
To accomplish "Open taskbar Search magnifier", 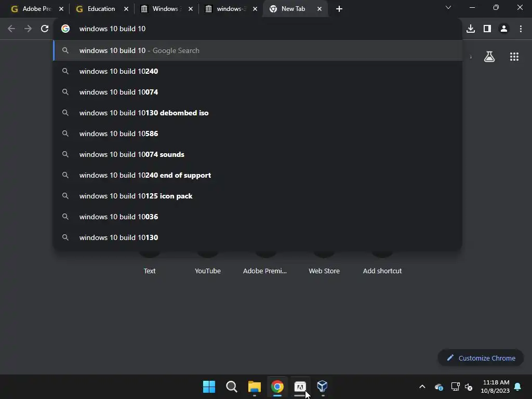I will tap(232, 387).
